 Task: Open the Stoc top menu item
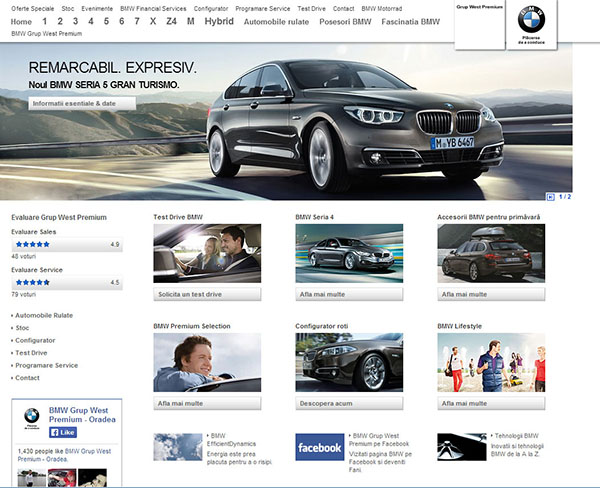[x=68, y=8]
